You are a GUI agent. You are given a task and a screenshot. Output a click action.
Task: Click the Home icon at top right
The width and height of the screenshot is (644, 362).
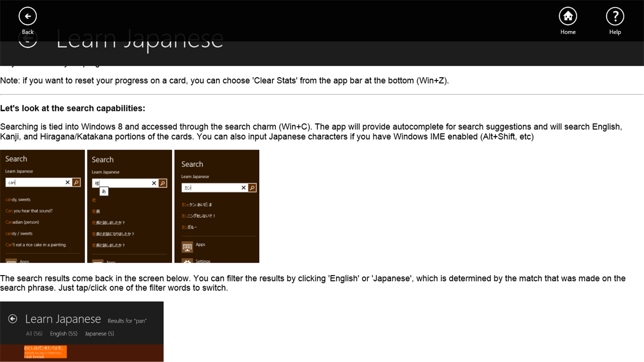(567, 15)
